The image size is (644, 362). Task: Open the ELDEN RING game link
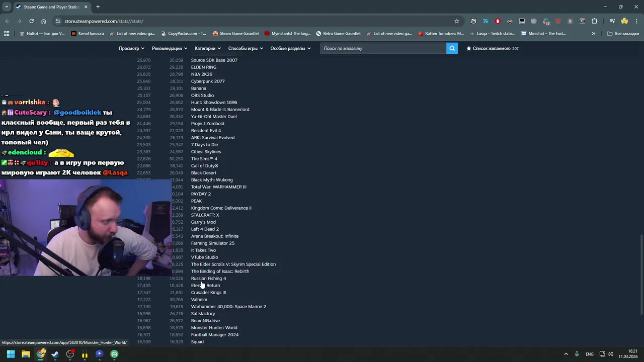click(204, 67)
